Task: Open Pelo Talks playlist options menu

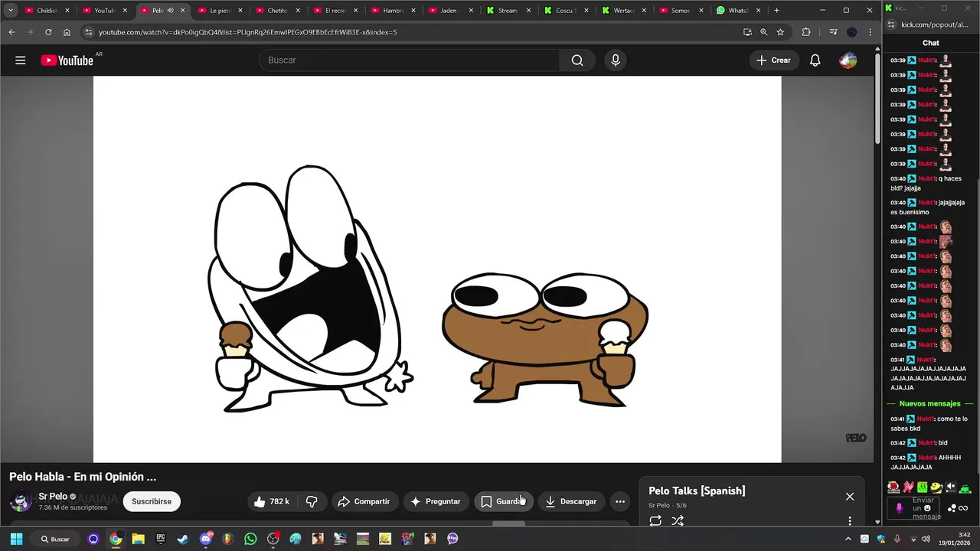Action: pos(850,521)
